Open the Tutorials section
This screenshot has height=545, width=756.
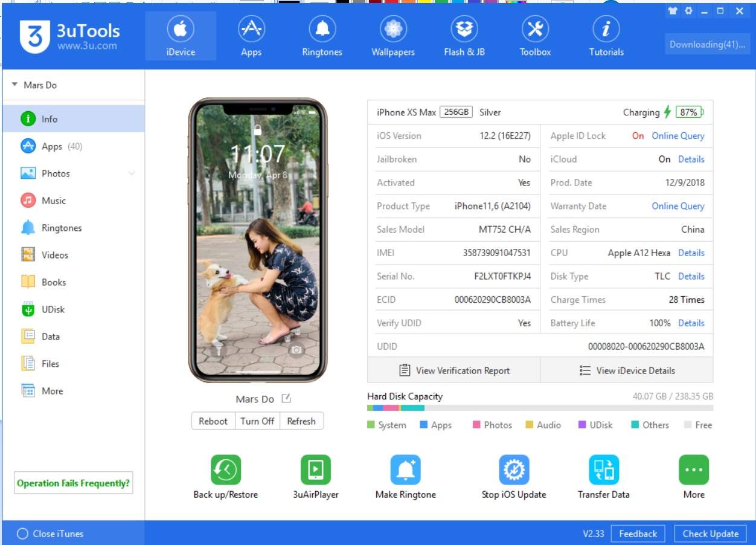pyautogui.click(x=606, y=36)
